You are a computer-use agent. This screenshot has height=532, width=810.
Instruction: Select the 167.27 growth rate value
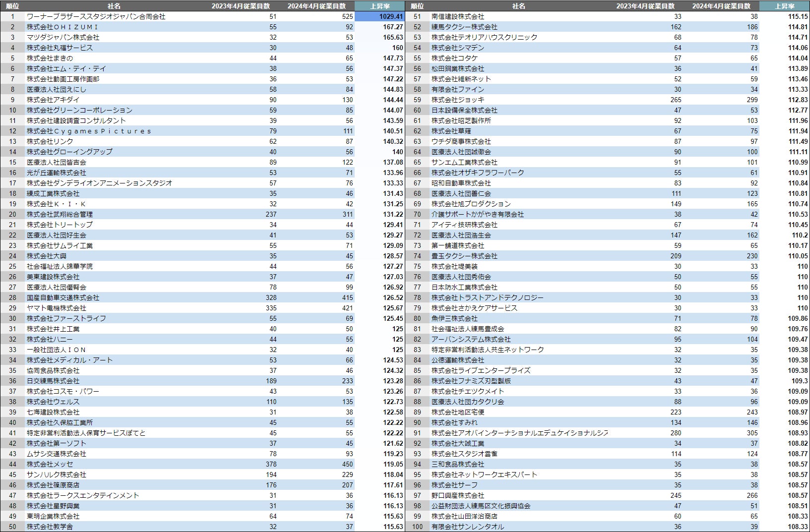tap(393, 27)
